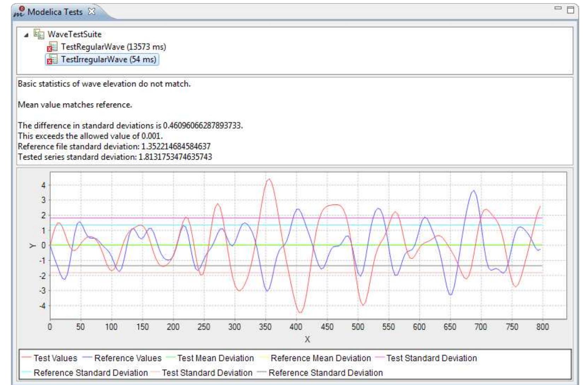Image resolution: width=588 pixels, height=385 pixels.
Task: Click the difference in standard deviations line
Action: coord(130,126)
